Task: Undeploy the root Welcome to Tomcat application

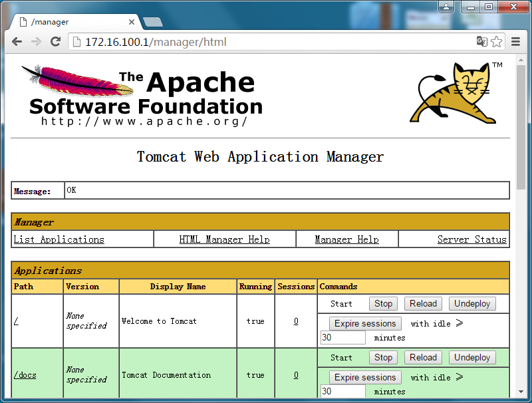Action: click(472, 303)
